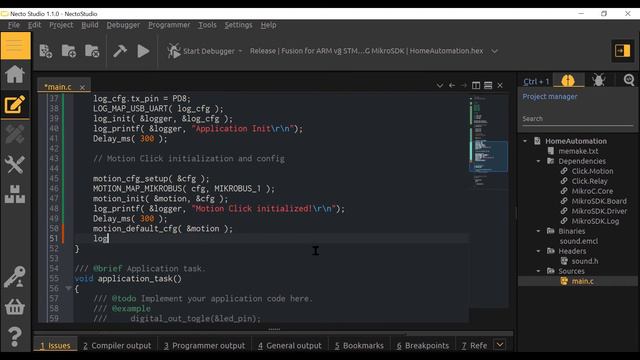Split the editor vertically icon

point(476,85)
